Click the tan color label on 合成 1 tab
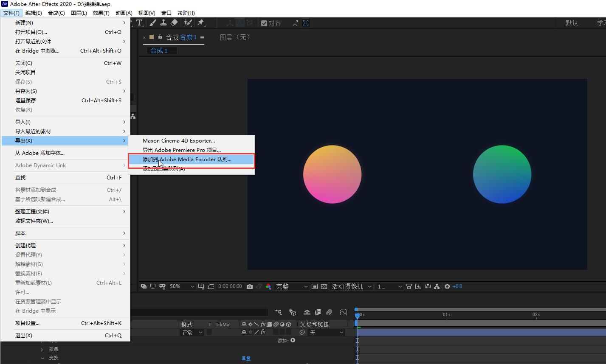Image resolution: width=606 pixels, height=364 pixels. (x=152, y=37)
